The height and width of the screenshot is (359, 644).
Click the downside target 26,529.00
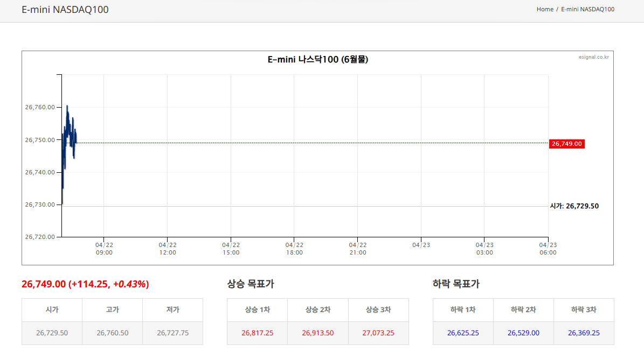pyautogui.click(x=523, y=333)
